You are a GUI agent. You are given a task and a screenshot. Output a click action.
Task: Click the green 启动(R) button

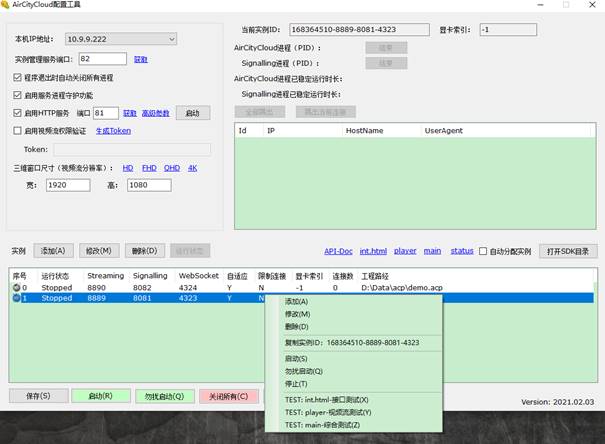(x=101, y=396)
